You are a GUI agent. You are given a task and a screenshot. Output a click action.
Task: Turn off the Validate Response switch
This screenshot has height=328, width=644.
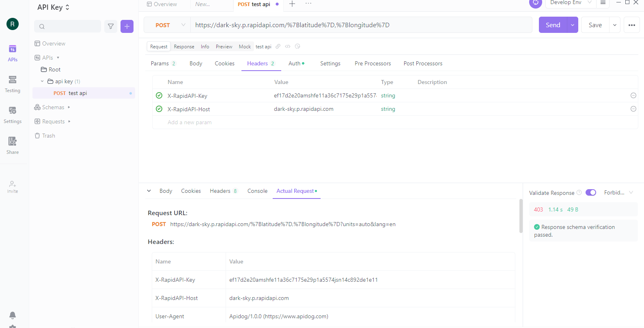pyautogui.click(x=591, y=192)
